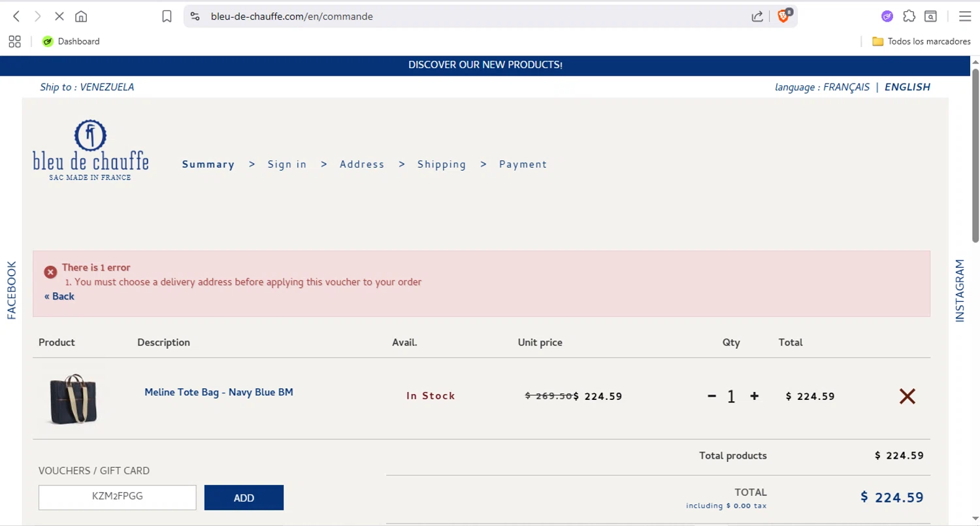Toggle the sidebar panel icon

pos(930,16)
